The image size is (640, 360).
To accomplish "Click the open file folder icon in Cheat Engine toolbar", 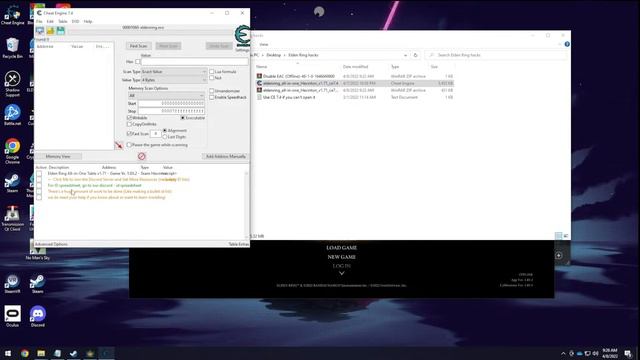I will click(50, 31).
